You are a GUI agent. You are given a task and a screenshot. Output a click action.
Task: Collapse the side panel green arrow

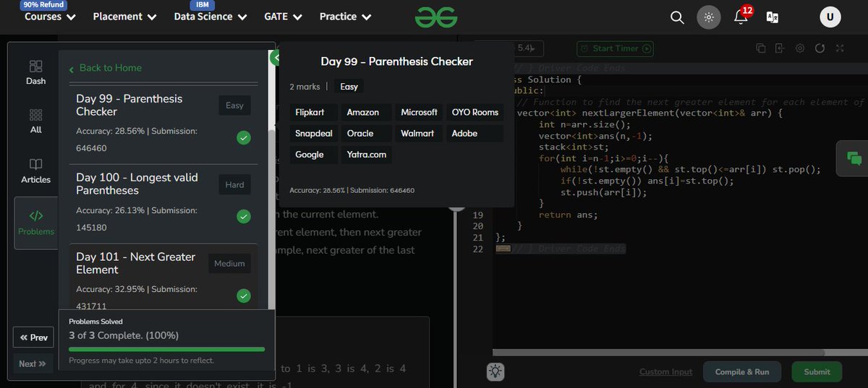(x=275, y=58)
